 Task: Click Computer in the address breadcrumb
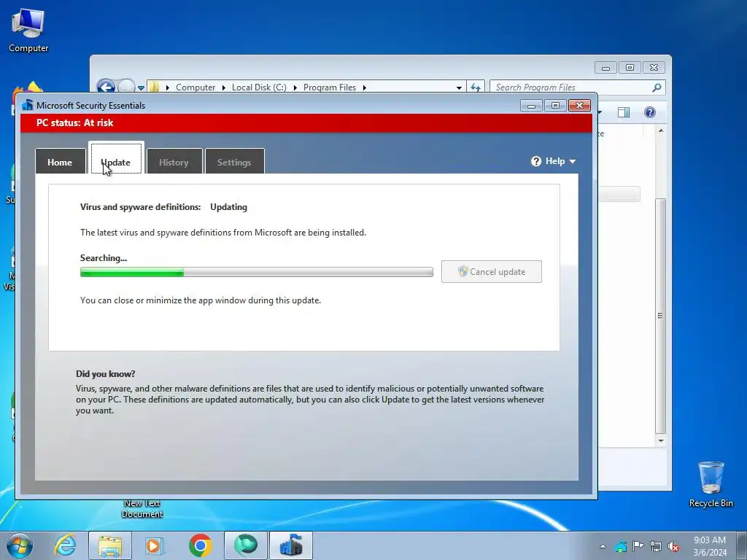click(x=196, y=87)
